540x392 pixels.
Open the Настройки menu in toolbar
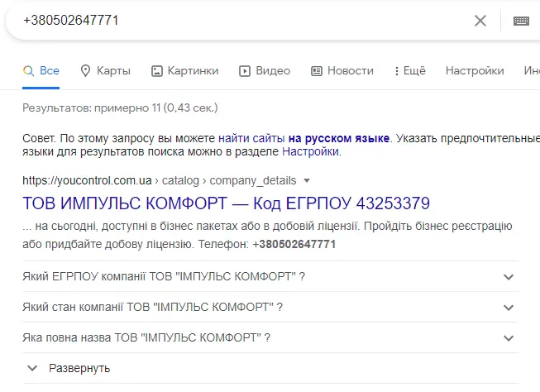pyautogui.click(x=475, y=71)
